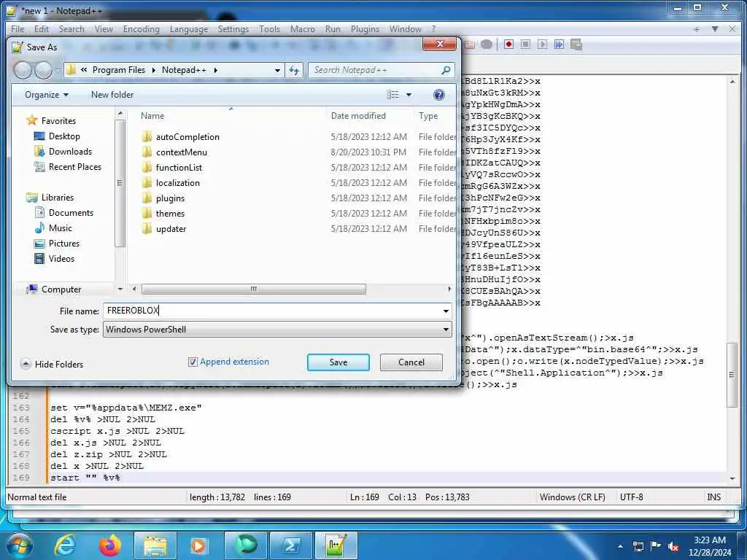Change view using the view icon
The height and width of the screenshot is (560, 747).
coord(393,95)
